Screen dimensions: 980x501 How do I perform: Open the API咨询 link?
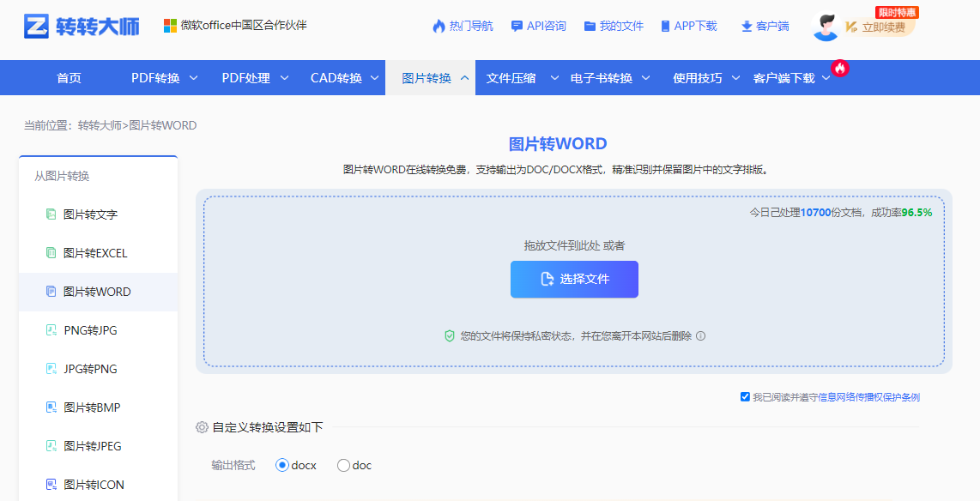point(547,27)
